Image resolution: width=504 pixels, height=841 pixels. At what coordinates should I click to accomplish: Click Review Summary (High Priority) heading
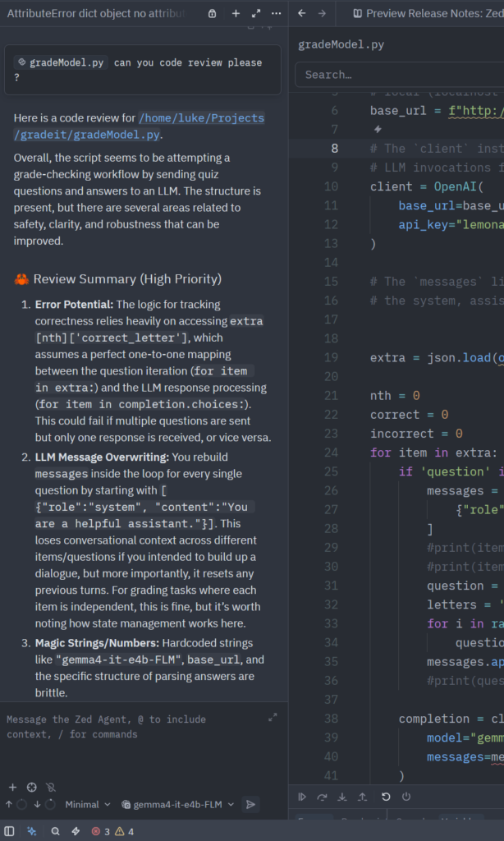(x=127, y=279)
